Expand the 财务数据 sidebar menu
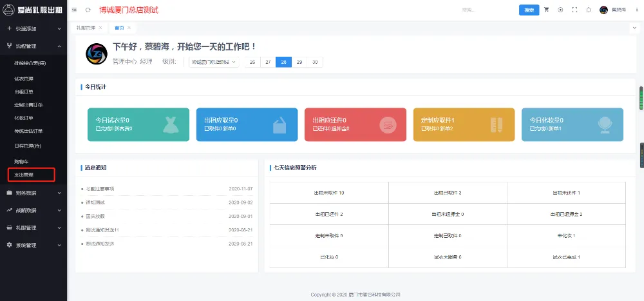 pos(33,192)
